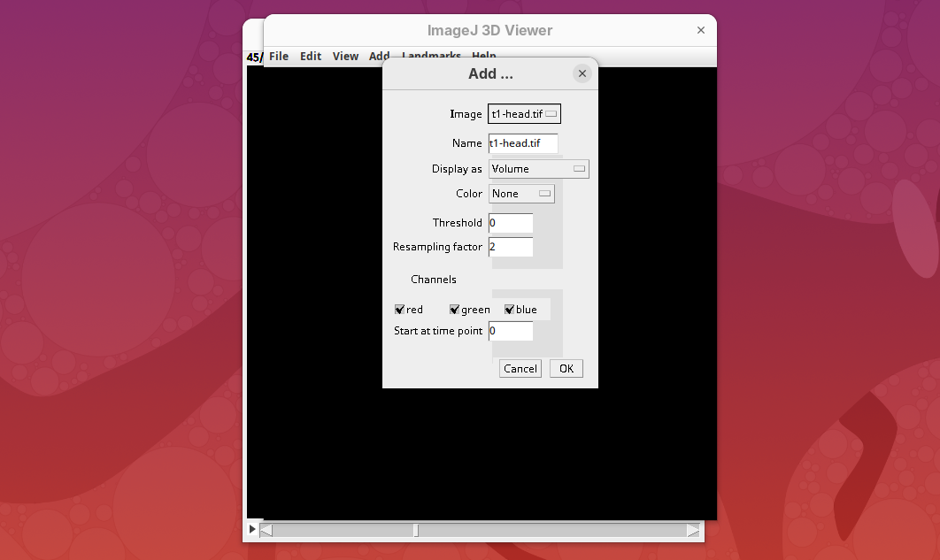
Task: Click the play animation icon at bottom left
Action: tap(252, 530)
